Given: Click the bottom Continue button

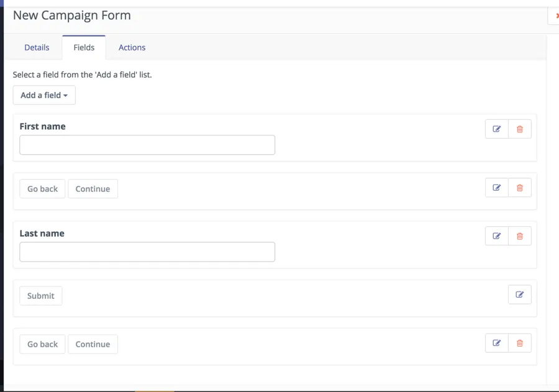Looking at the screenshot, I should [x=93, y=344].
